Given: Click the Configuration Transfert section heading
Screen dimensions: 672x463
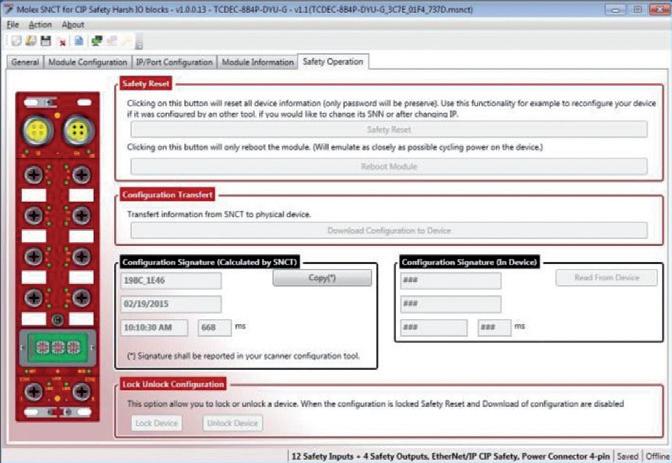Looking at the screenshot, I should click(167, 195).
